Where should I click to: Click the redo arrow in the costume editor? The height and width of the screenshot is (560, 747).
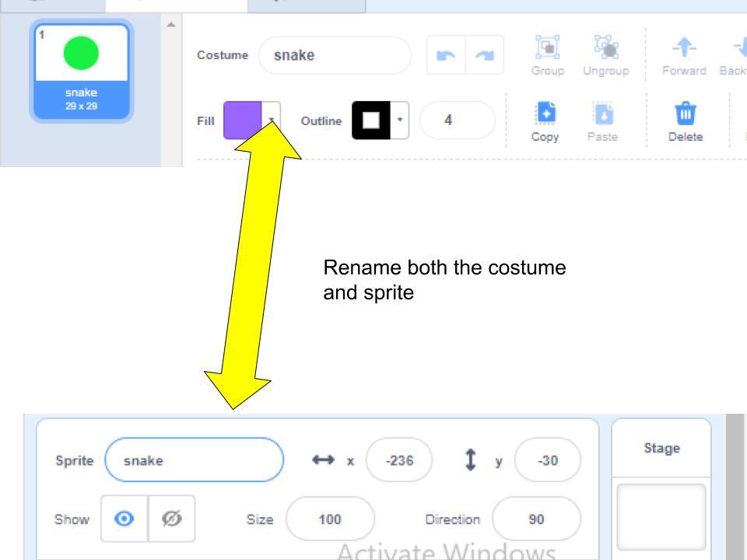point(485,55)
